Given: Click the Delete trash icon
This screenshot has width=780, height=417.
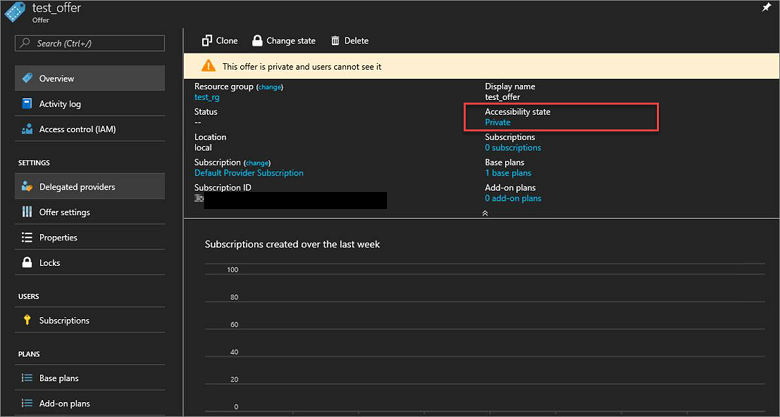Looking at the screenshot, I should (x=335, y=41).
